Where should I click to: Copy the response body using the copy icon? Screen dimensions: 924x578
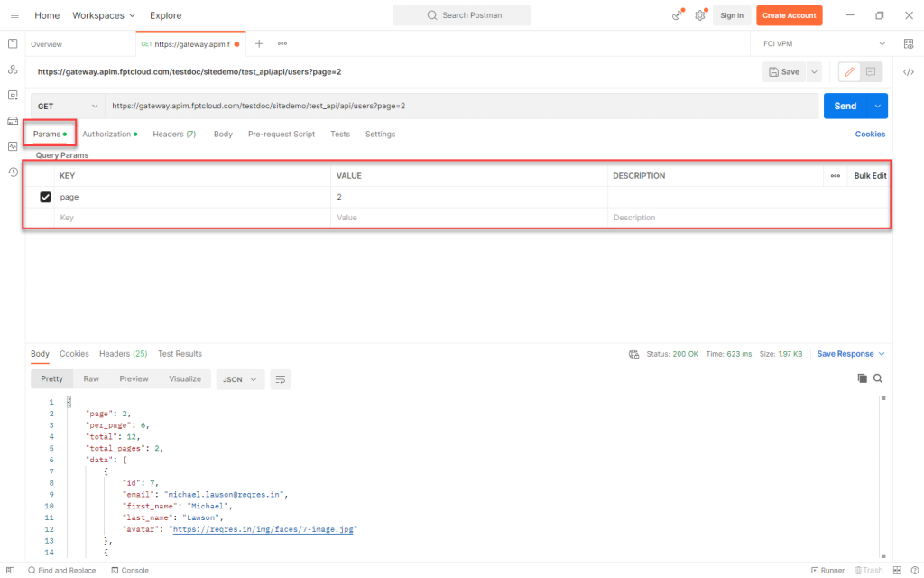click(x=863, y=378)
